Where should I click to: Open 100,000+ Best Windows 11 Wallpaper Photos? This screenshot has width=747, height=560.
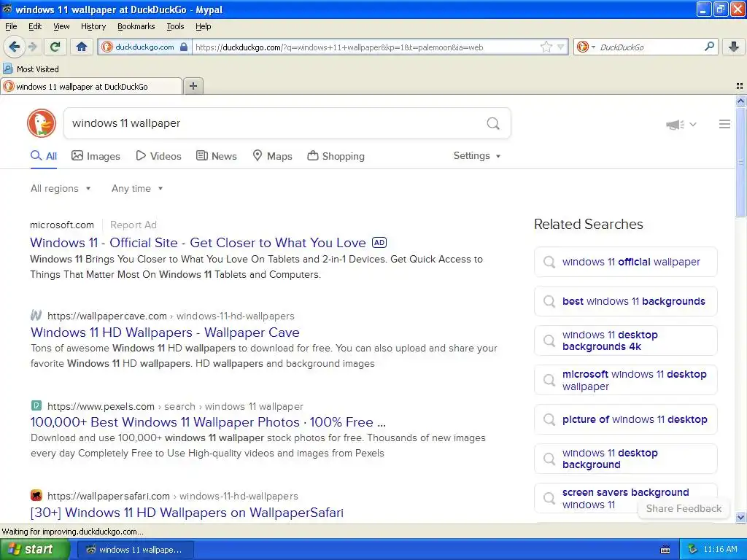tap(208, 422)
